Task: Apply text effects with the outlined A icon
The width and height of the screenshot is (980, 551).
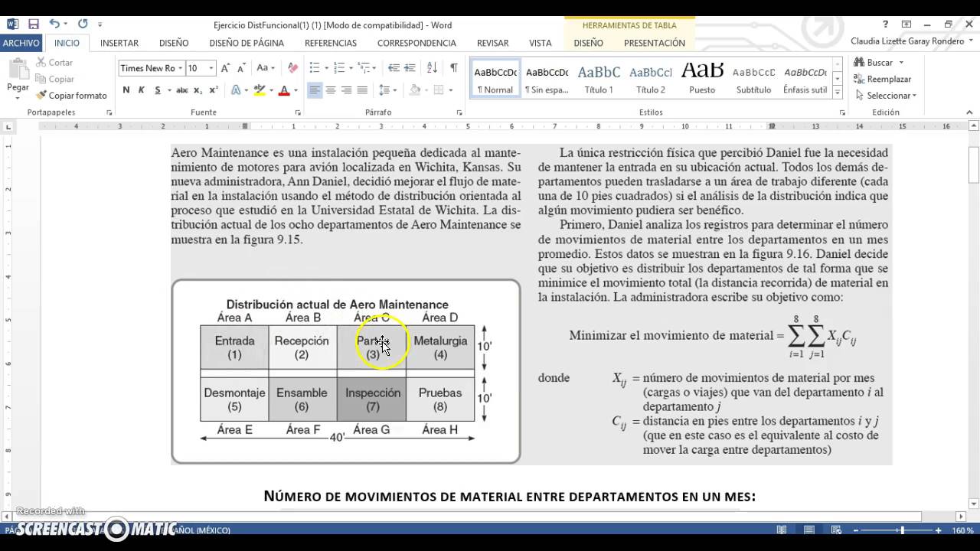Action: tap(237, 90)
